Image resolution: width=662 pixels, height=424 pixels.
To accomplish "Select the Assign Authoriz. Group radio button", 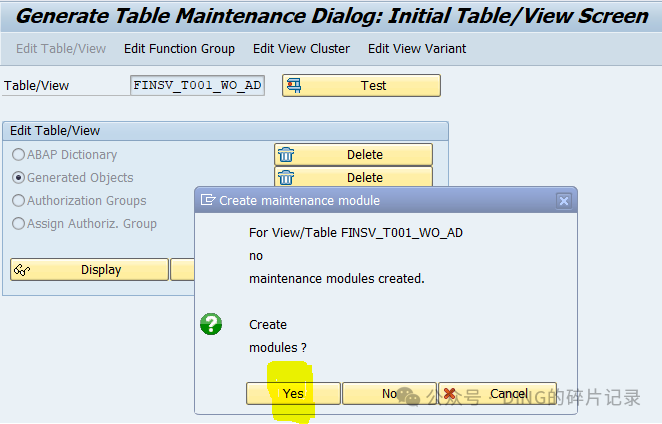I will 18,223.
